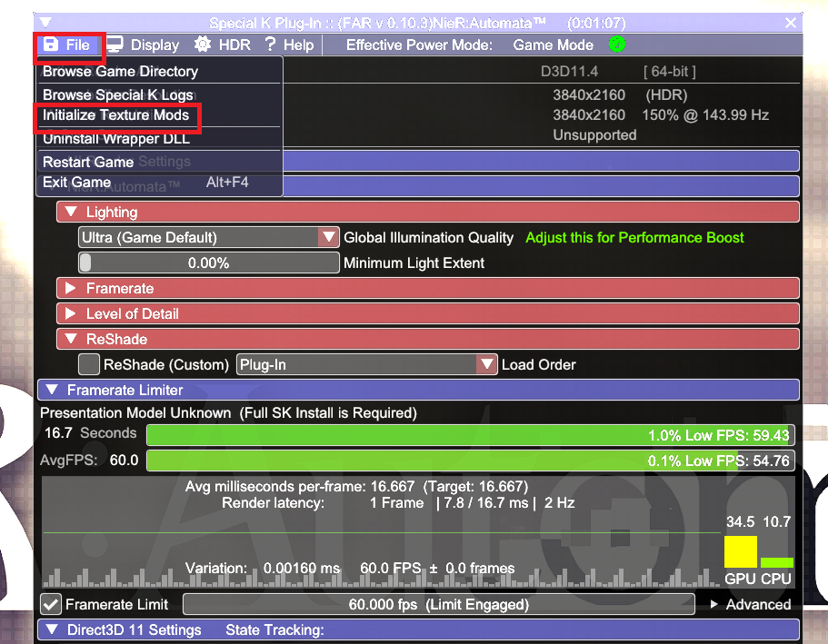
Task: Click the monitor Display icon
Action: (x=115, y=45)
